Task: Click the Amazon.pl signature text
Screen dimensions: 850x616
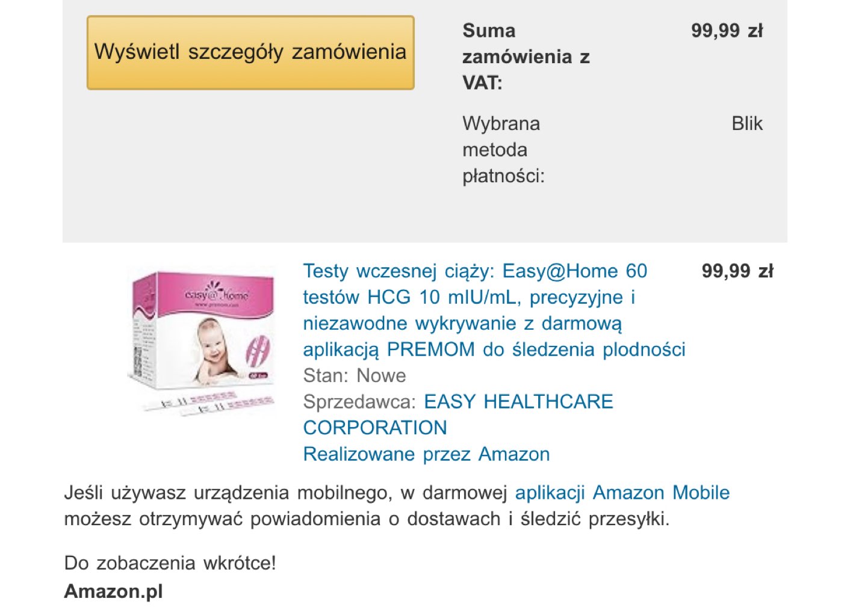Action: [x=113, y=591]
